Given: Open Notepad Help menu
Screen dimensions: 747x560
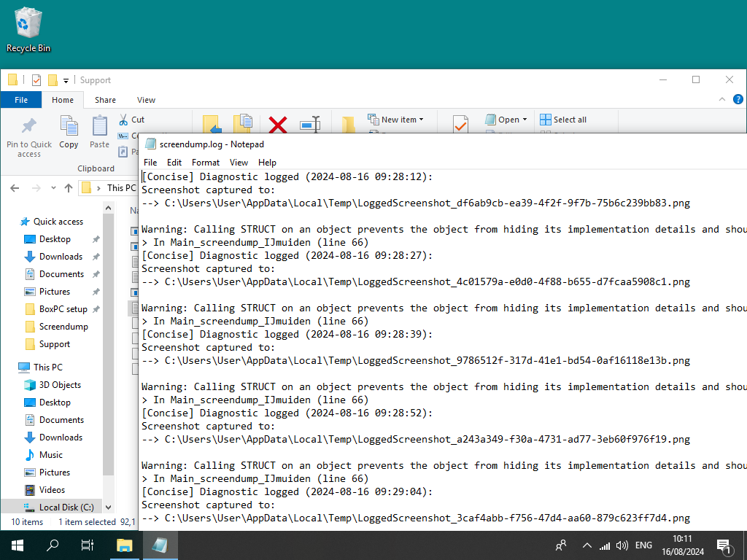Looking at the screenshot, I should (267, 163).
